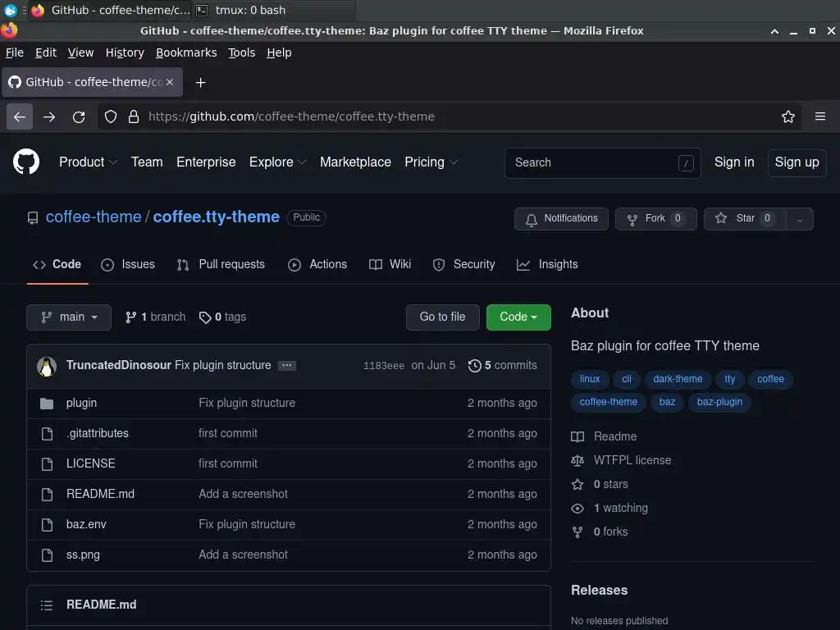
Task: Click the file icon beside .gitattributes
Action: click(47, 433)
